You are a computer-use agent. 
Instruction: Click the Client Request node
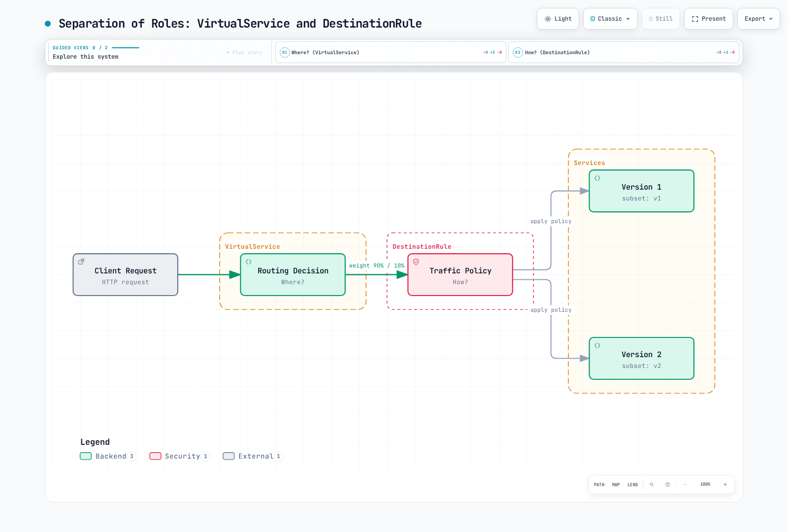(x=126, y=275)
